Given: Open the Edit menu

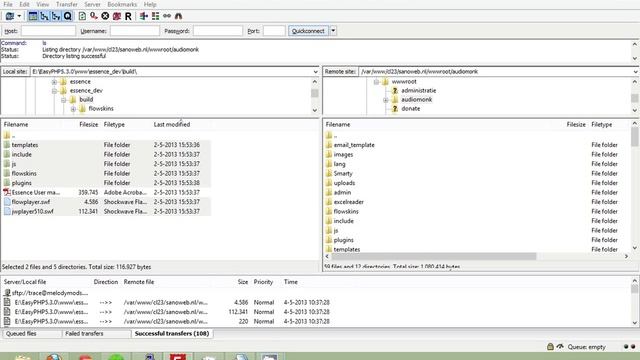Looking at the screenshot, I should point(24,4).
